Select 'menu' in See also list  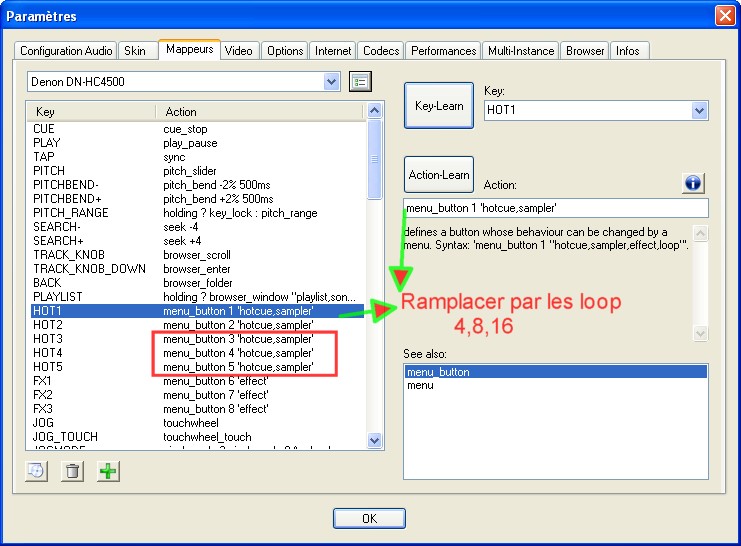tap(420, 385)
